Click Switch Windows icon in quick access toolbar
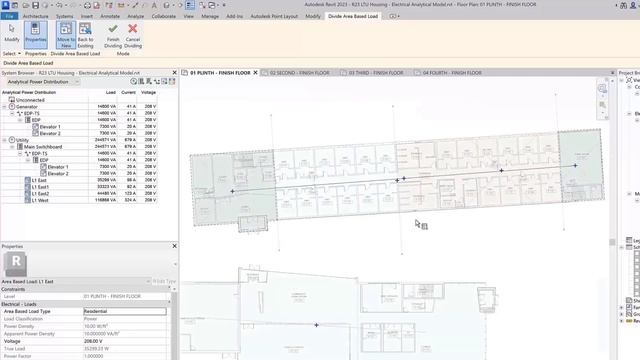Image resolution: width=640 pixels, height=360 pixels. pos(212,5)
